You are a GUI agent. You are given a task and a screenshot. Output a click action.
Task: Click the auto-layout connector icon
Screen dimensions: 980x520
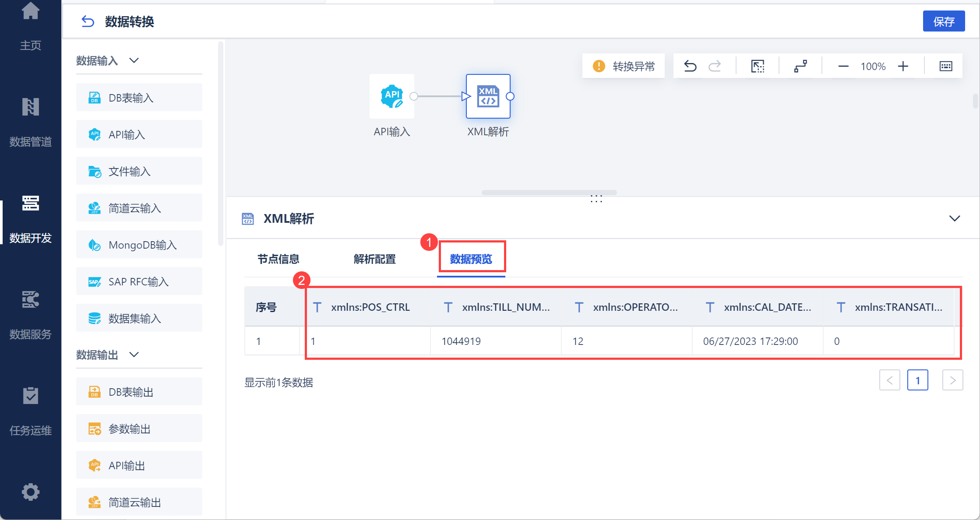pyautogui.click(x=800, y=66)
